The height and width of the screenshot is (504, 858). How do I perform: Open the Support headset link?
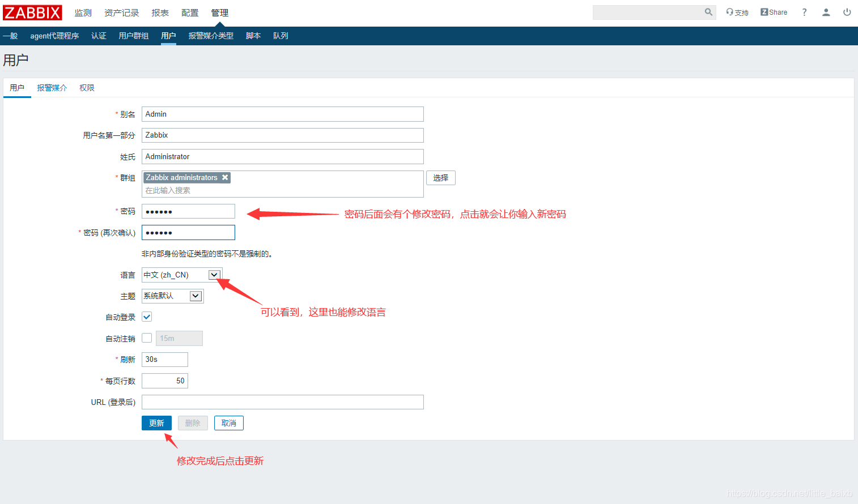[x=737, y=12]
